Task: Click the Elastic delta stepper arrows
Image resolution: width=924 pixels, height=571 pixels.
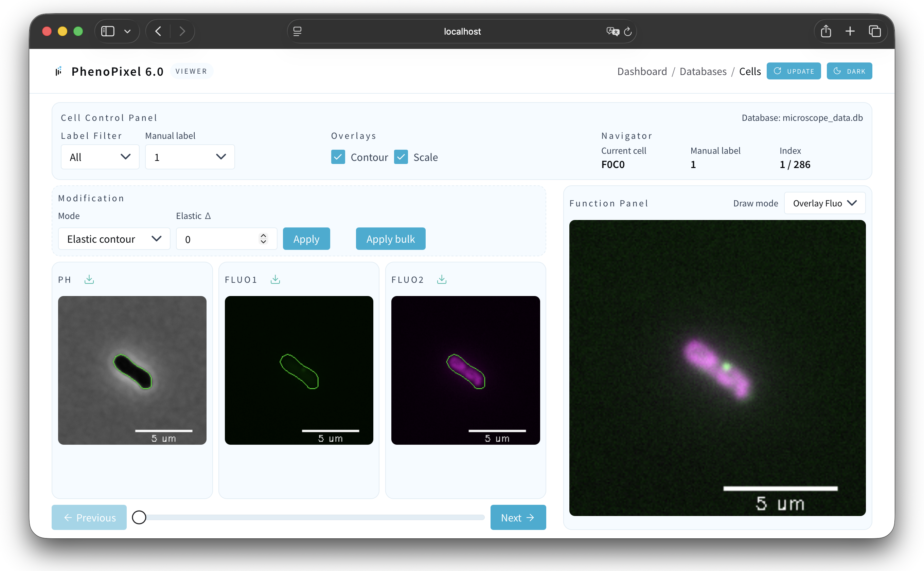Action: click(x=263, y=239)
